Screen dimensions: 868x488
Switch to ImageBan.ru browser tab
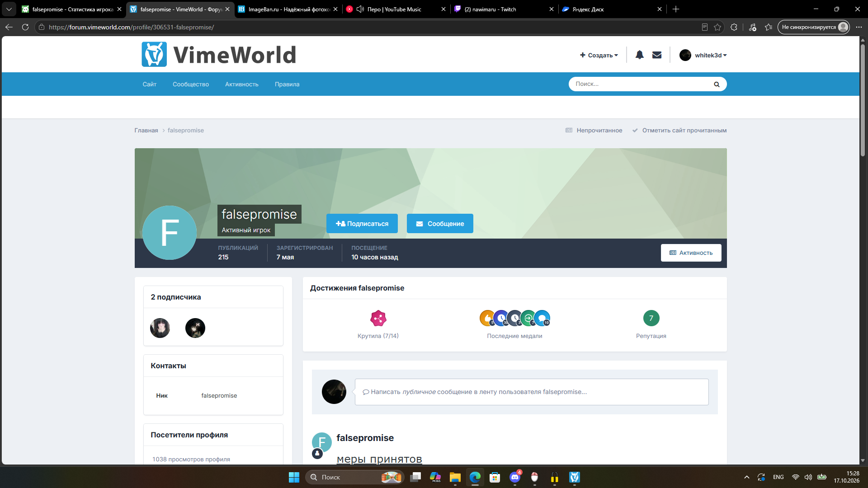(x=288, y=9)
